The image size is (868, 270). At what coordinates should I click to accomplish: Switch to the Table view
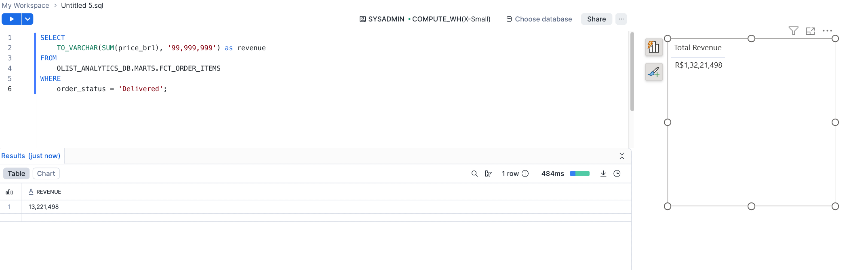coord(16,174)
